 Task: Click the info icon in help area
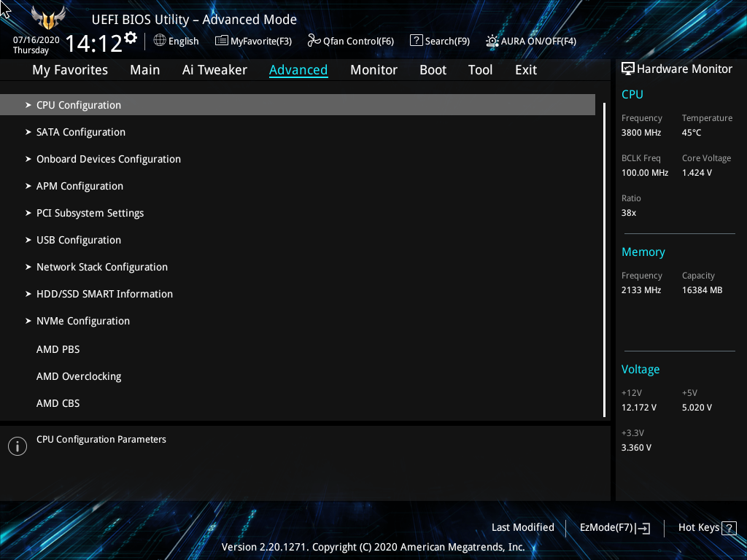(x=18, y=446)
